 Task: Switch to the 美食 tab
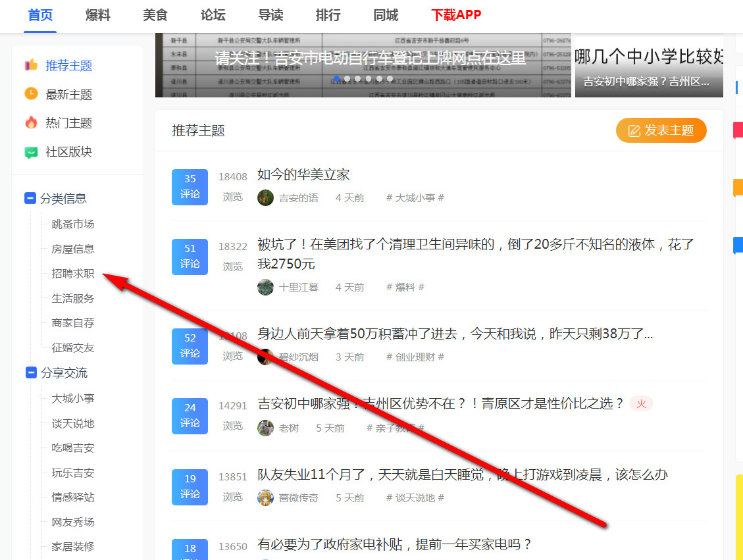[x=155, y=15]
